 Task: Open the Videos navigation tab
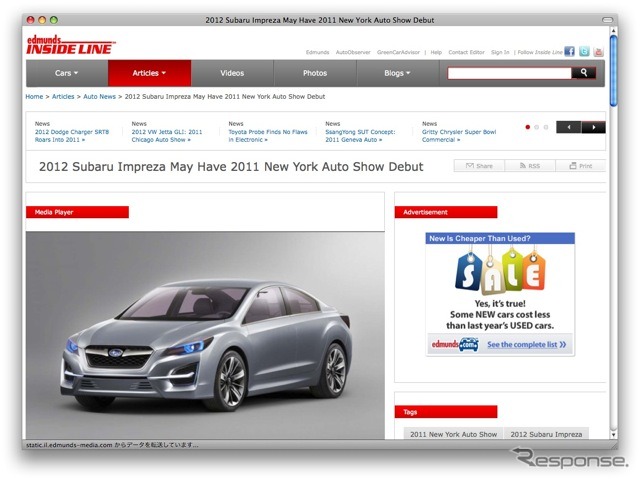(x=232, y=73)
